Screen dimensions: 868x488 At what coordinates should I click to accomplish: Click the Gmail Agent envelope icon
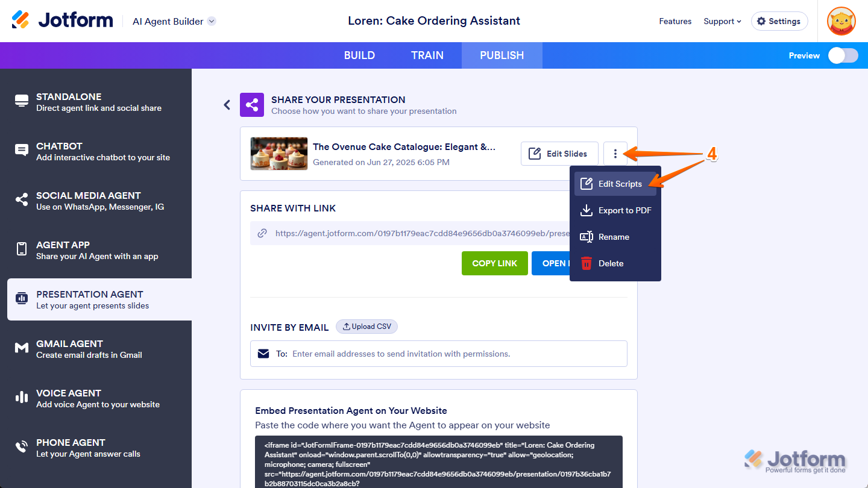click(x=22, y=348)
